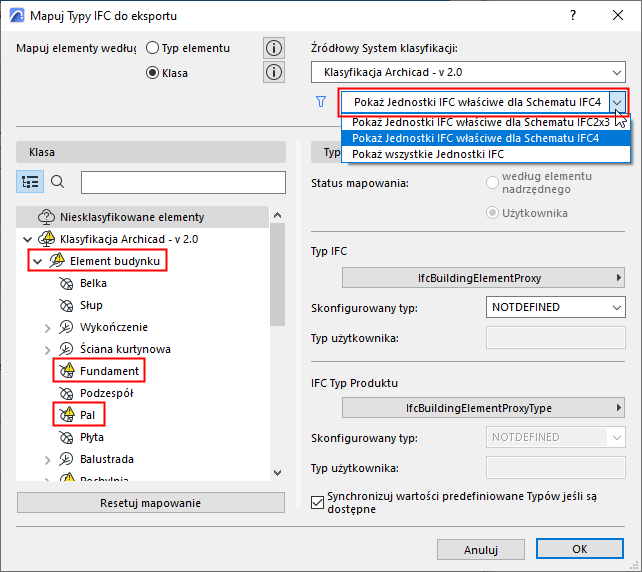Click the Anuluj button
The height and width of the screenshot is (572, 642).
pos(481,549)
